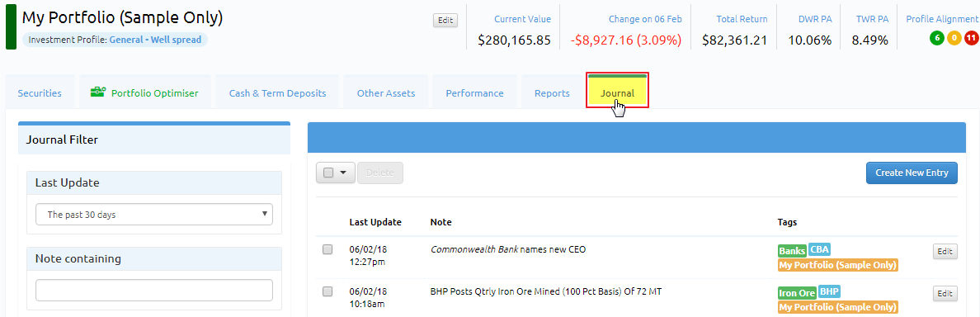Click the My Portfolio (Sample Only) title
The image size is (980, 317).
pos(122,18)
